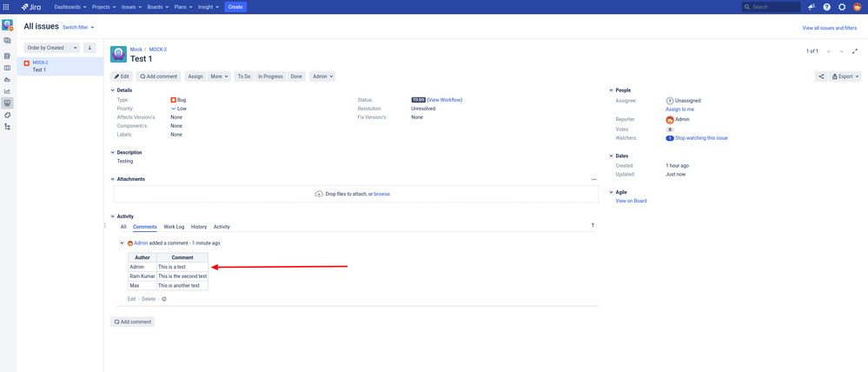Viewport: 868px width, 372px height.
Task: Select MOCK-2 Test 1 in issue list
Action: (x=60, y=66)
